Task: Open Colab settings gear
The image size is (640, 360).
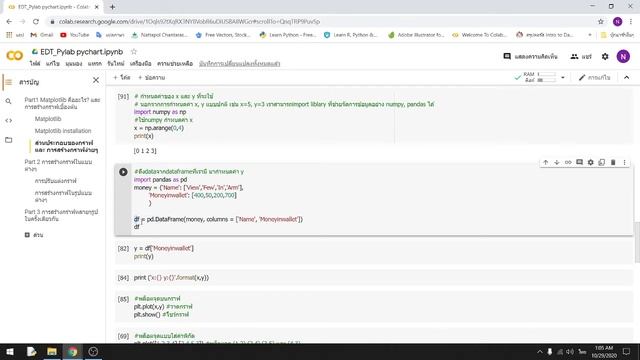Action: [605, 56]
